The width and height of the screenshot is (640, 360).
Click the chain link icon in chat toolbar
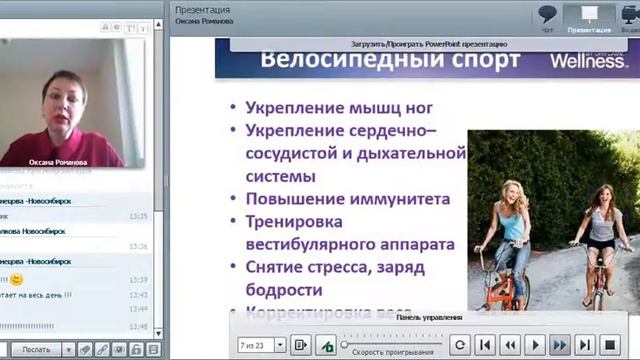[x=102, y=350]
